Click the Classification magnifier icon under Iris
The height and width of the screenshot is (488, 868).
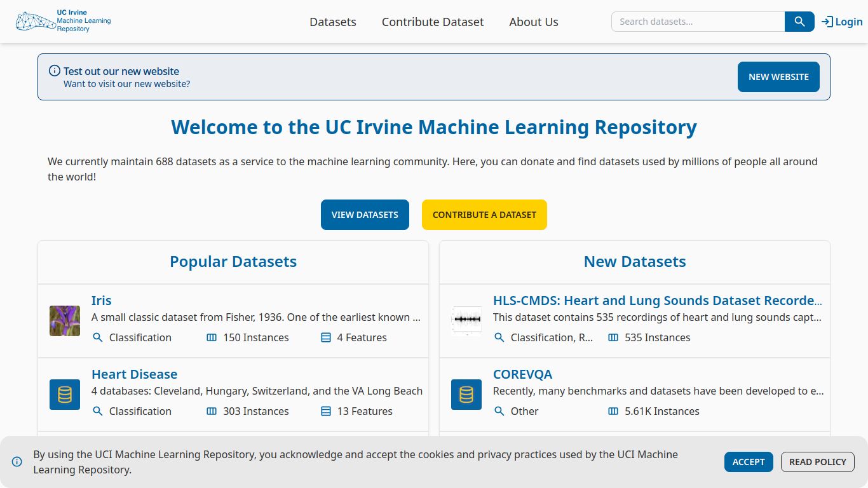pos(98,337)
